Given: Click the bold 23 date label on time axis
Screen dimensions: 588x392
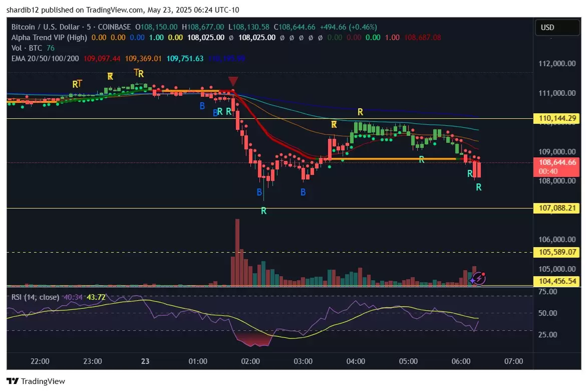Looking at the screenshot, I should [x=145, y=361].
